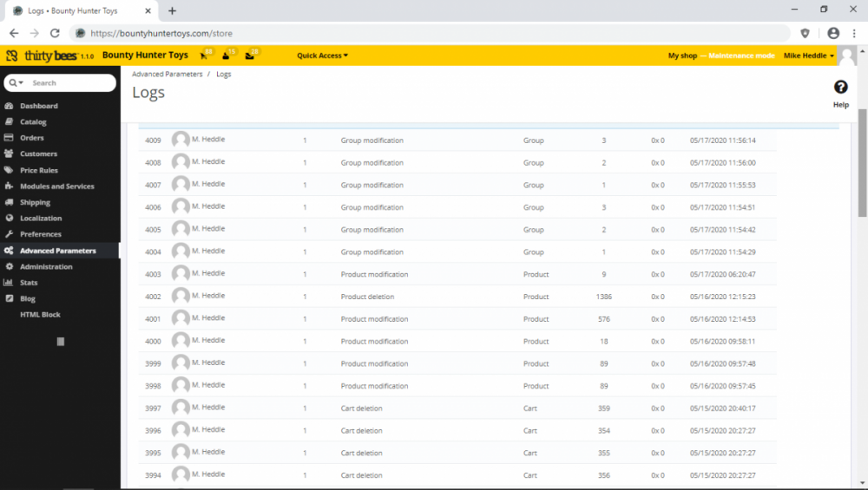Click the new customers notification icon

[227, 56]
